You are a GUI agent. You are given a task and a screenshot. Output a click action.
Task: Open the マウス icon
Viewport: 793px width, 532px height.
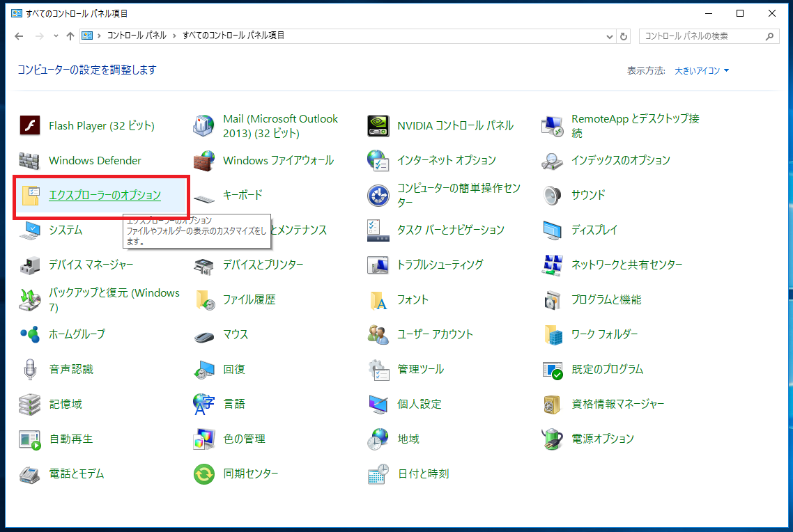(x=203, y=336)
